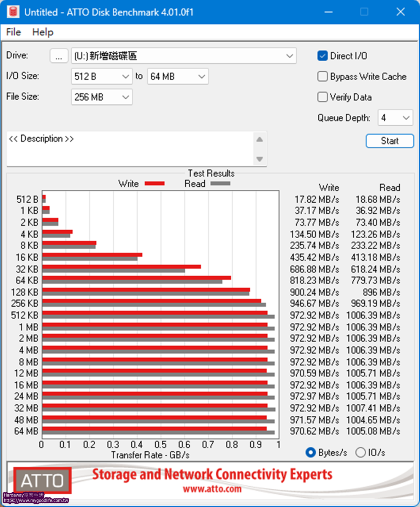Screen dimensions: 420x507
Task: Click into the Description text field
Action: pos(130,149)
